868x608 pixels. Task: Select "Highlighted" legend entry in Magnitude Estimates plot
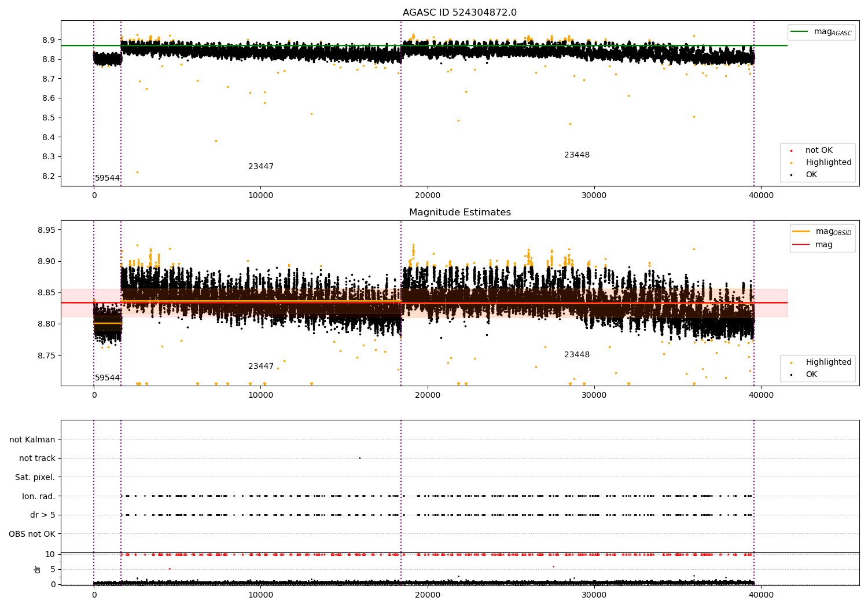tap(828, 362)
